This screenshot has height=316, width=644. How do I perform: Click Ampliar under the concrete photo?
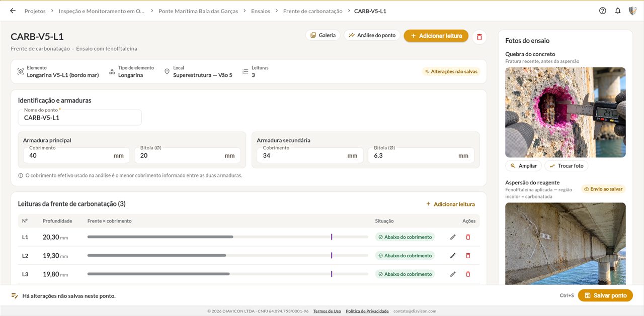point(523,166)
